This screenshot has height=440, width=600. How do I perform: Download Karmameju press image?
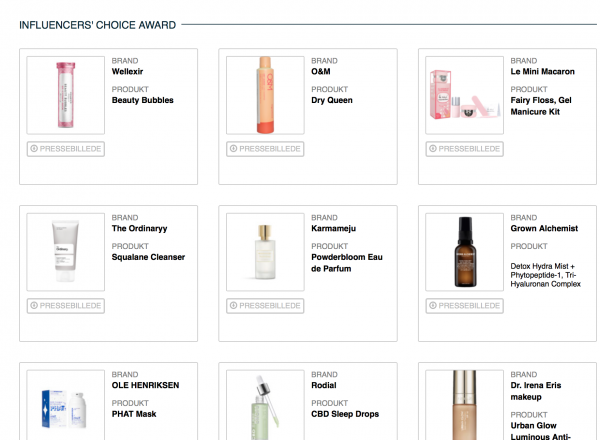point(265,306)
